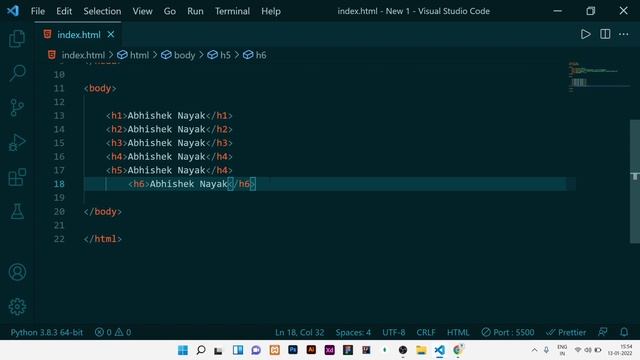Click the Visual Studio Code logo icon
The image size is (640, 360).
[x=13, y=11]
